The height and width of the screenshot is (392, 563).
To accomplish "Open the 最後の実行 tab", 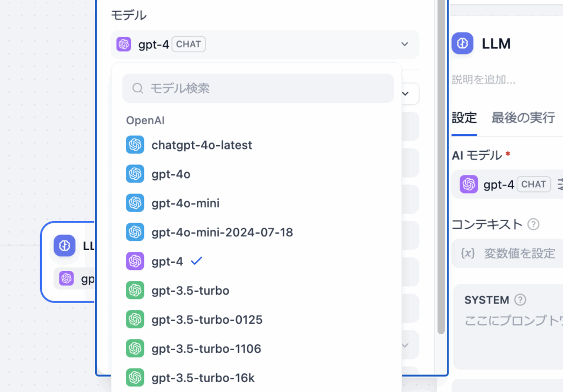I will click(523, 118).
